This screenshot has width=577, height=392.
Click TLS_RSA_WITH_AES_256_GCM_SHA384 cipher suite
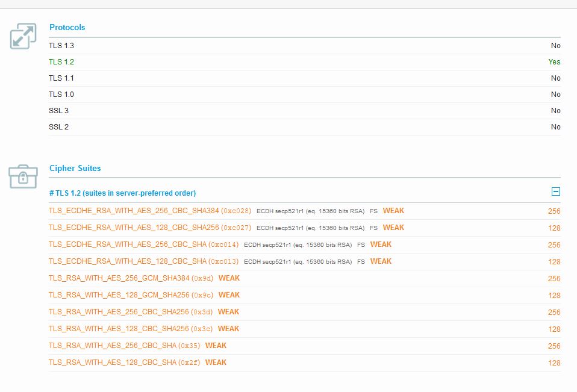coord(131,278)
